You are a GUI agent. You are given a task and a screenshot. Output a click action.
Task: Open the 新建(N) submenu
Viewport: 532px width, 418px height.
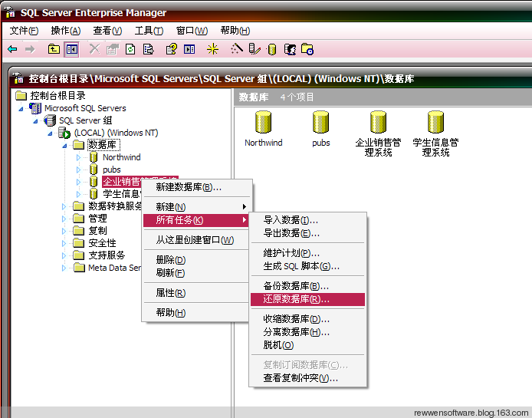[x=196, y=207]
